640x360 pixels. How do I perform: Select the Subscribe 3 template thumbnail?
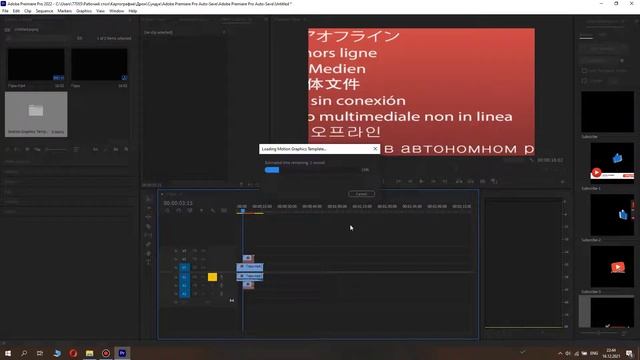pyautogui.click(x=612, y=267)
